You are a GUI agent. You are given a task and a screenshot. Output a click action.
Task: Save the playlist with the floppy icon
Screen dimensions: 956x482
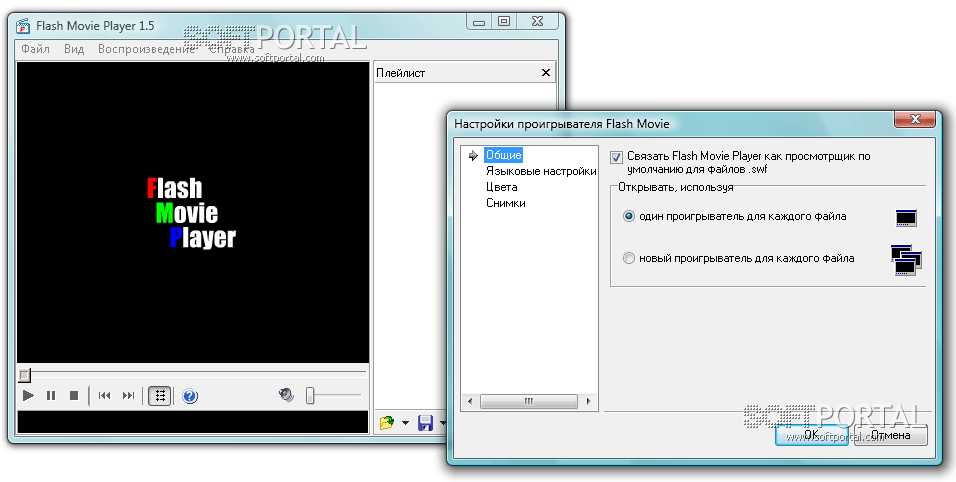point(425,422)
